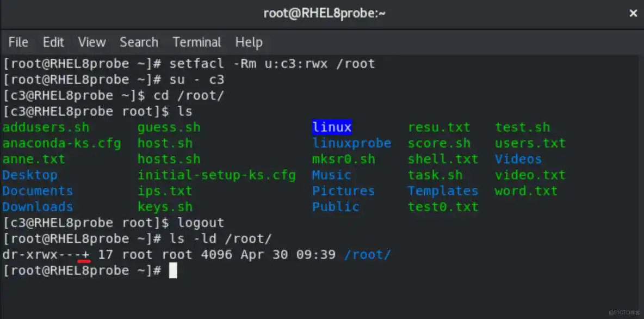Click the window title root@RHEL8probe
The width and height of the screenshot is (644, 319).
click(325, 13)
